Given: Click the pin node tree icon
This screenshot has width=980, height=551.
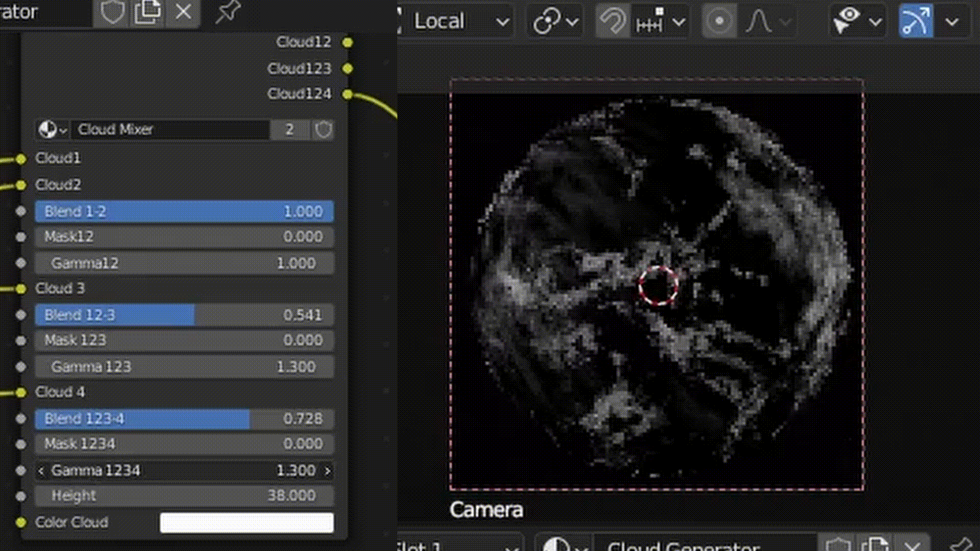Looking at the screenshot, I should click(228, 12).
